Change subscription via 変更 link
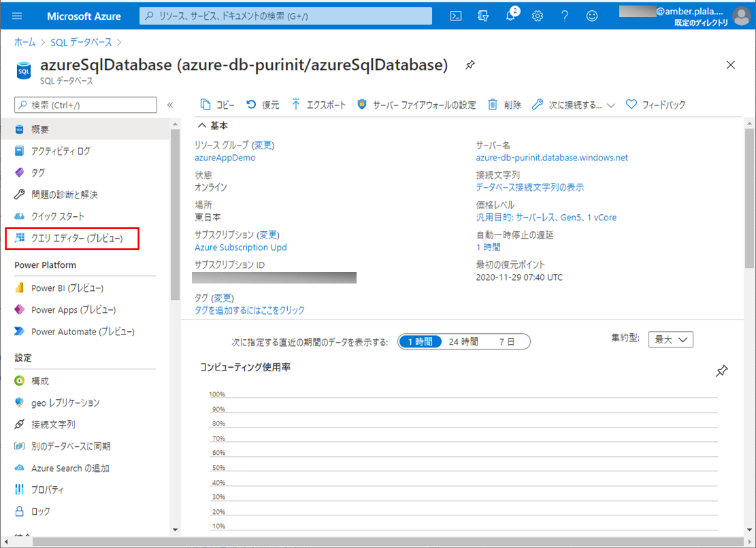This screenshot has width=756, height=548. coord(268,235)
